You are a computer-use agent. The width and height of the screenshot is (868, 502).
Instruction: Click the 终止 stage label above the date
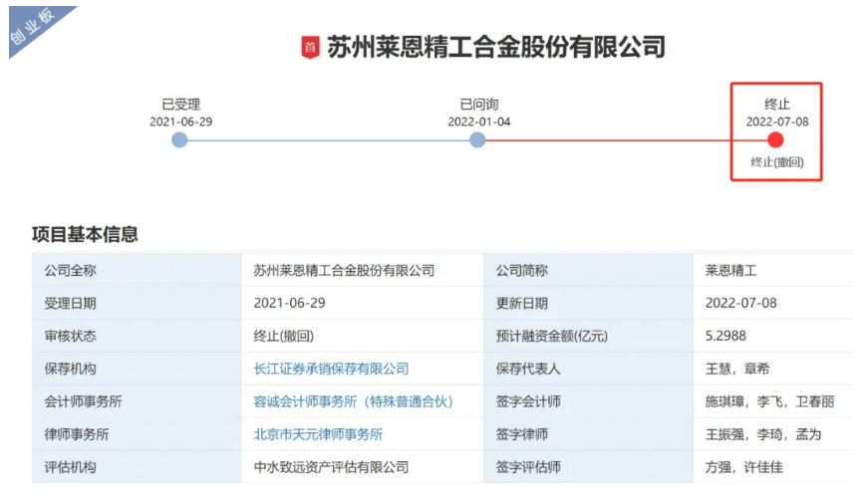777,104
